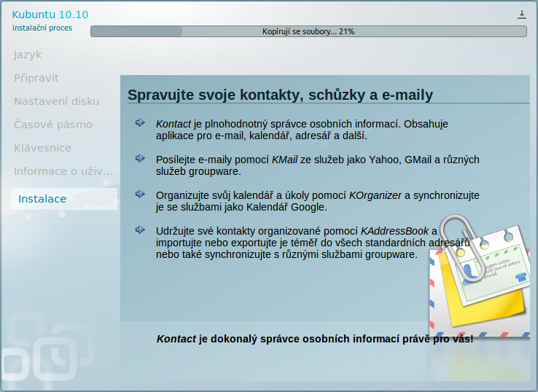538x392 pixels.
Task: Click the 'instalační proces' subtitle
Action: 42,28
